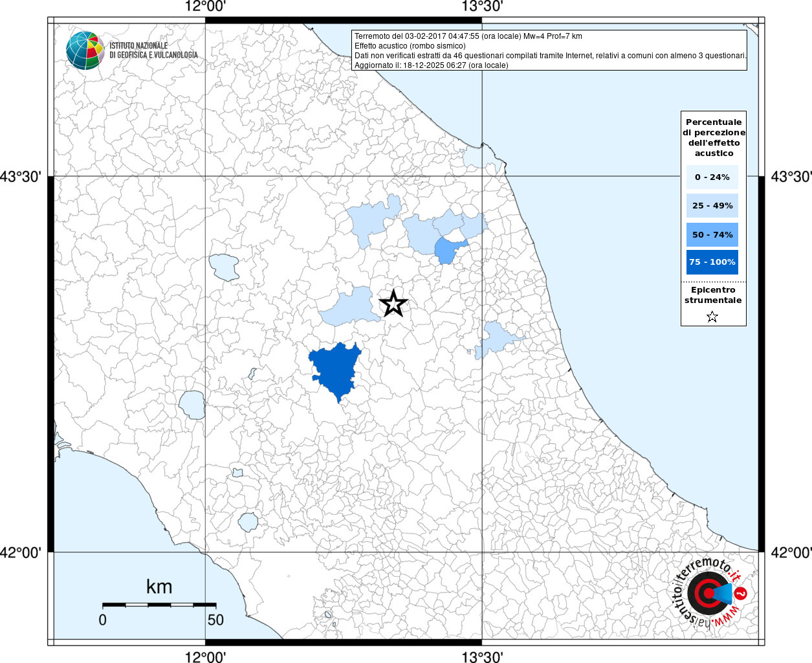This screenshot has height=663, width=812.
Task: Select the 75 - 100% legend swatch
Action: pos(712,262)
